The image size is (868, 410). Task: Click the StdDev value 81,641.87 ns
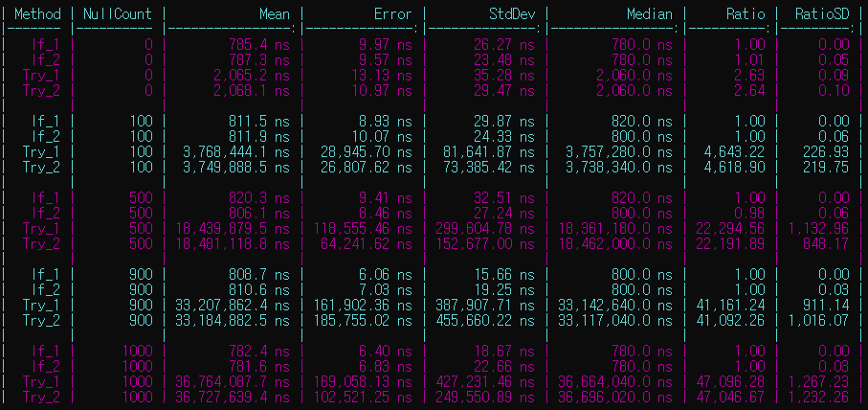coord(490,151)
